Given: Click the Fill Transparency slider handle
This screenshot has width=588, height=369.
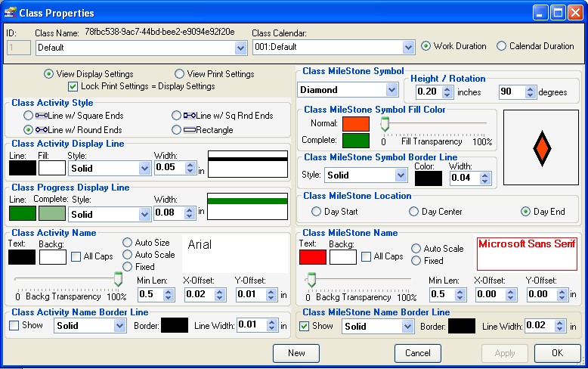Looking at the screenshot, I should (x=385, y=124).
